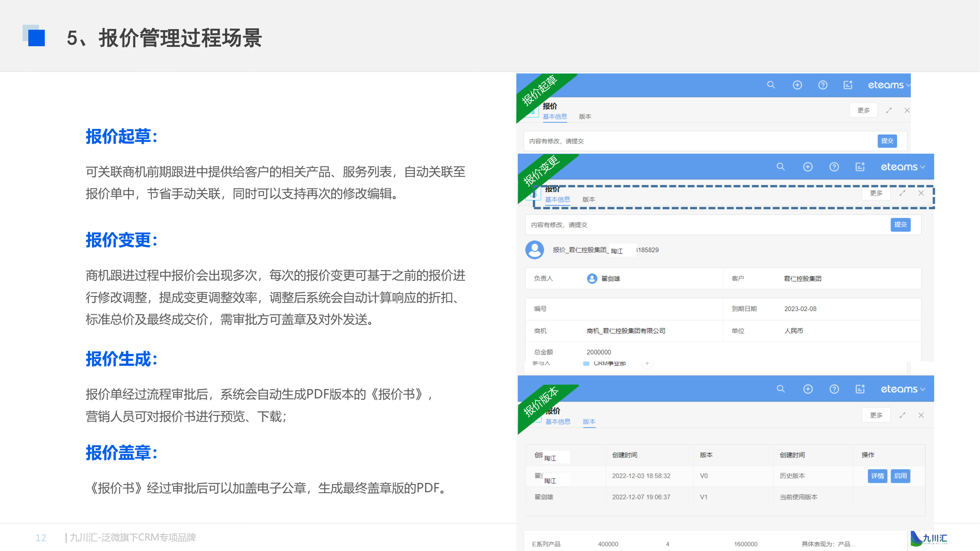
Task: Click 翟剑雄 avatar in 负责人 field
Action: click(x=592, y=278)
